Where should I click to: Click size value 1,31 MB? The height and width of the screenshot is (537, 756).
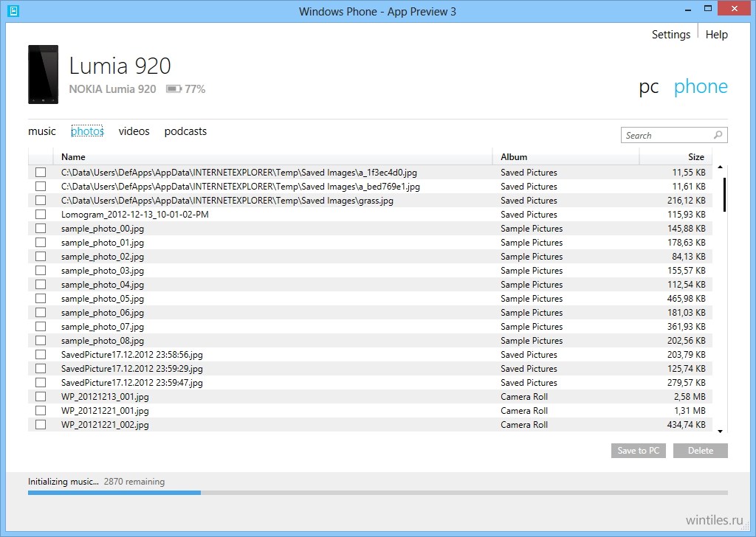tap(690, 410)
